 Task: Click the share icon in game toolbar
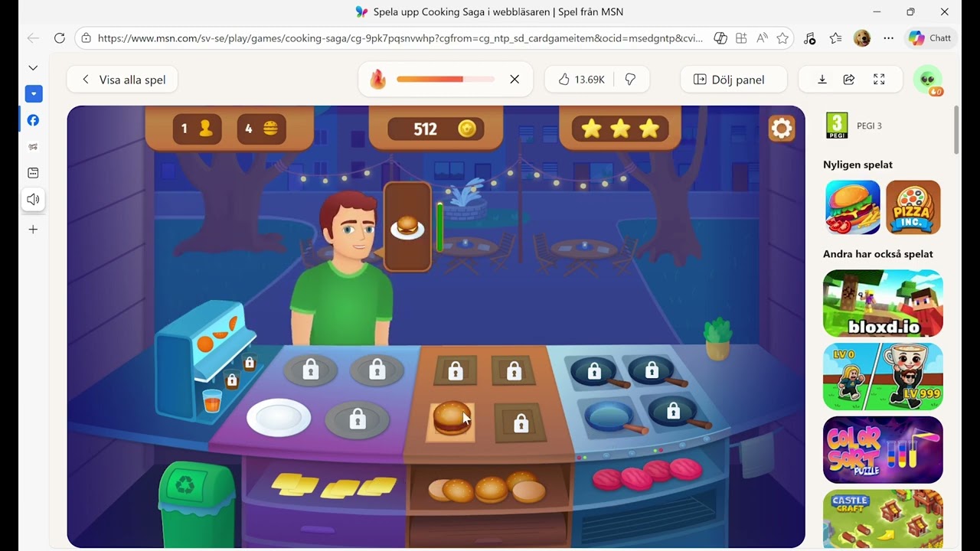coord(849,80)
